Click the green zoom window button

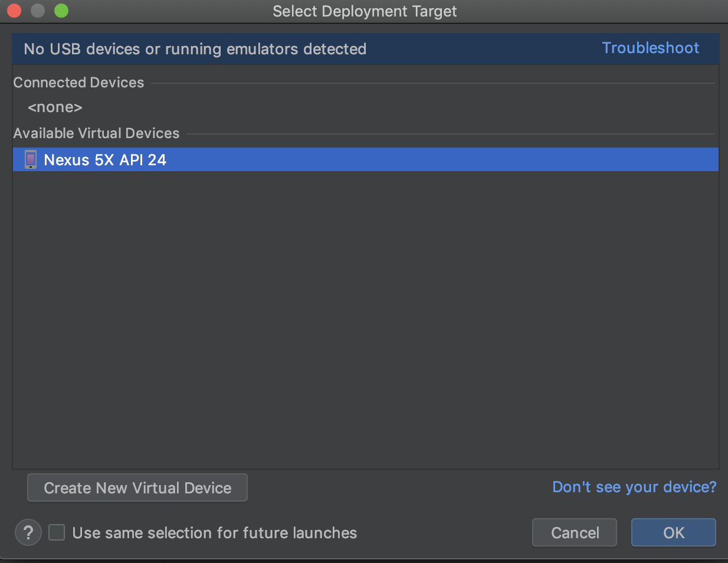61,11
